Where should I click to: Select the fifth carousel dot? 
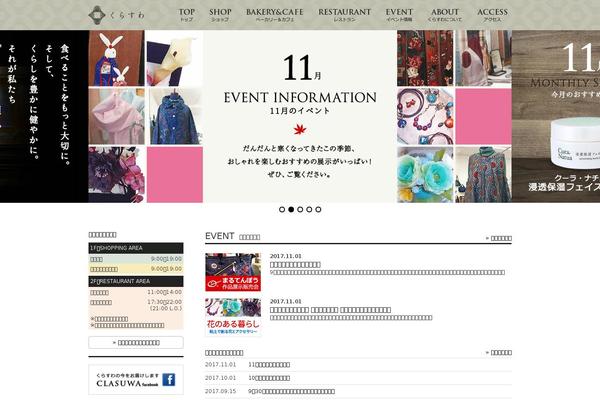[318, 209]
